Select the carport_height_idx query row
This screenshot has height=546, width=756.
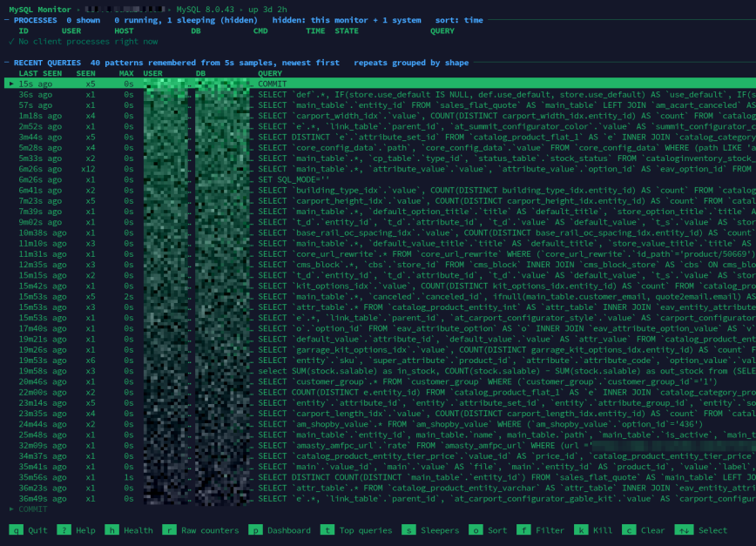(x=380, y=201)
